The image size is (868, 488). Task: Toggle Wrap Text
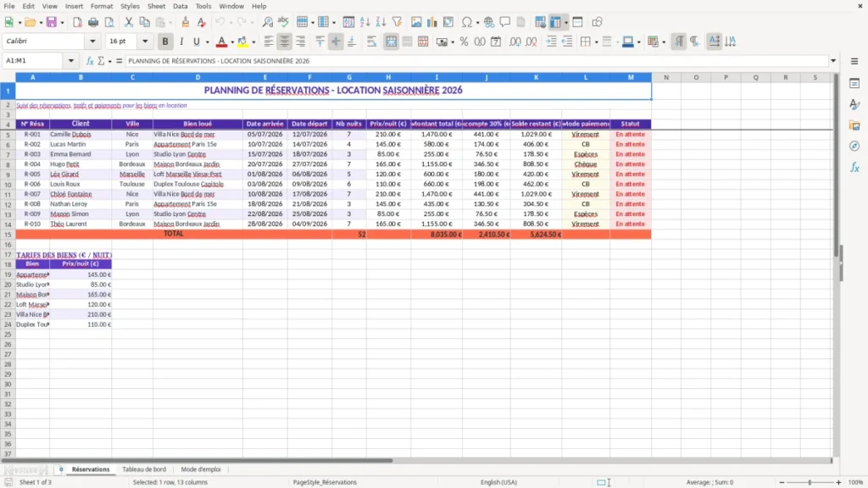coord(371,42)
